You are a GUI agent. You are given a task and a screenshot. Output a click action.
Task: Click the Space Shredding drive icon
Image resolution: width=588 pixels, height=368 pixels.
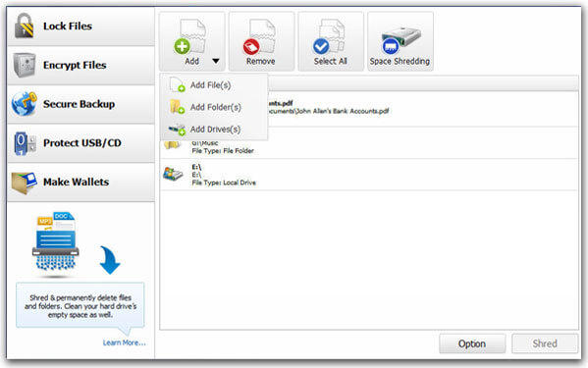401,40
